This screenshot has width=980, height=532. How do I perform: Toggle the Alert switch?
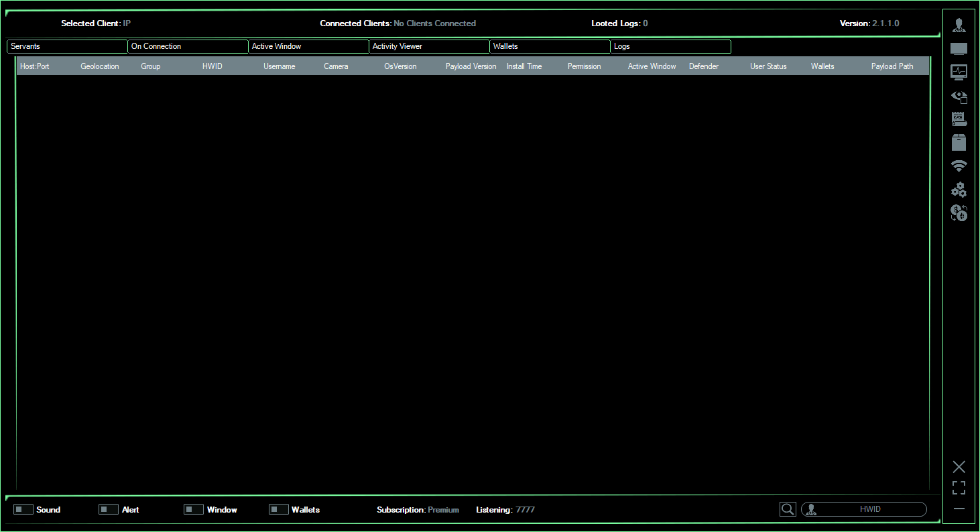pyautogui.click(x=109, y=510)
